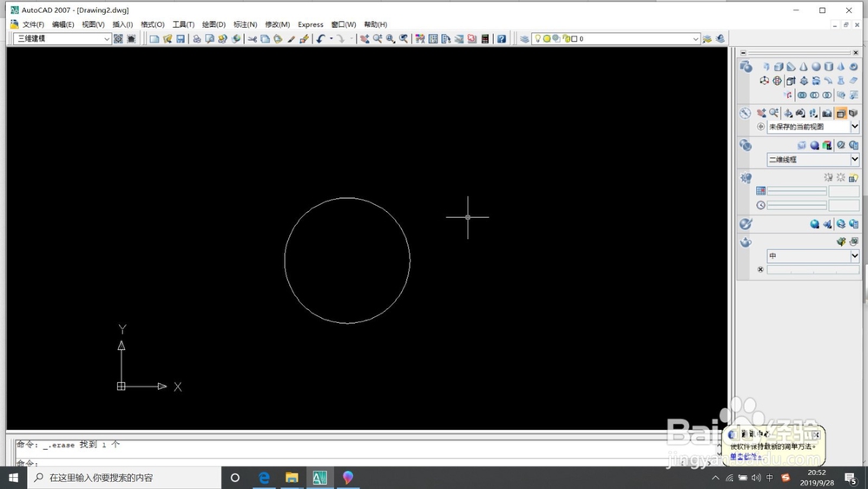Toggle layer 0 on/off light bulb
This screenshot has height=489, width=868.
(537, 38)
